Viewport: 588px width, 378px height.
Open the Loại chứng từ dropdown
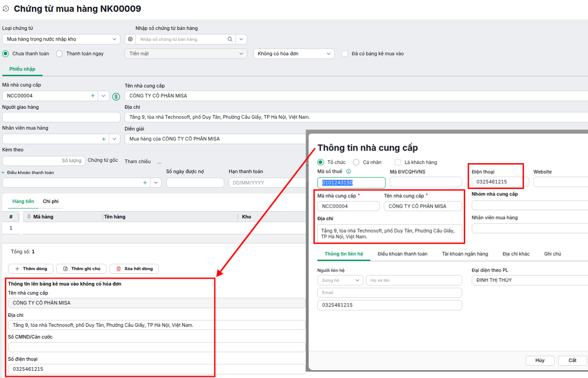(x=62, y=39)
